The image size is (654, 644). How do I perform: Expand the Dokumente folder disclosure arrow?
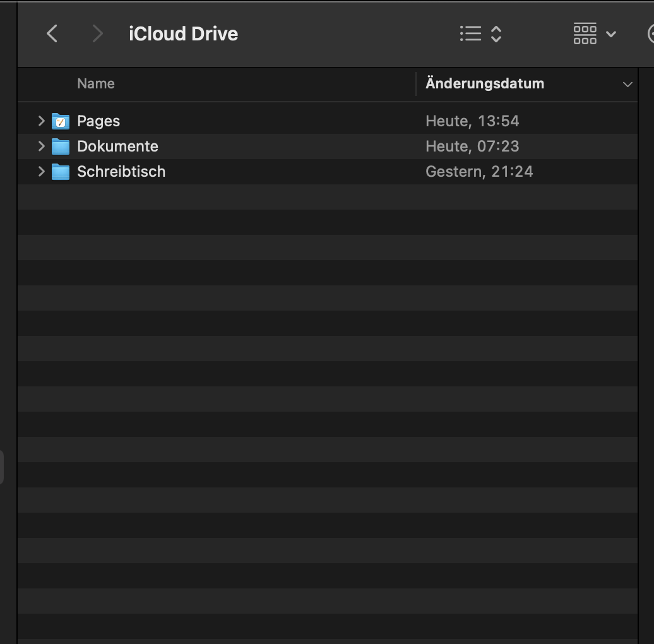click(x=41, y=146)
